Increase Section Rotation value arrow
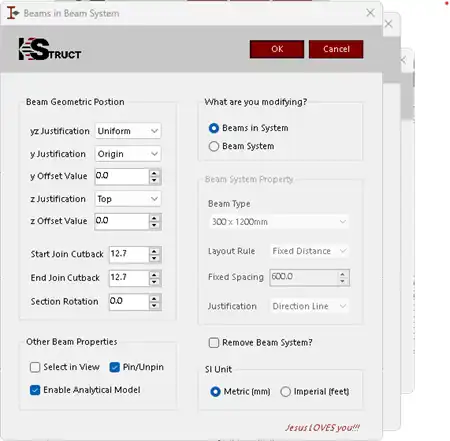 [x=154, y=298]
